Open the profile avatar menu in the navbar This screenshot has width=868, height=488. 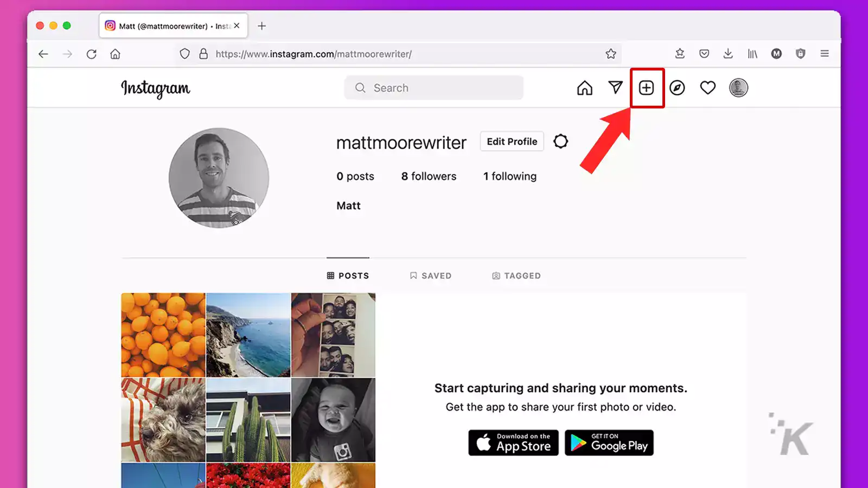[738, 88]
